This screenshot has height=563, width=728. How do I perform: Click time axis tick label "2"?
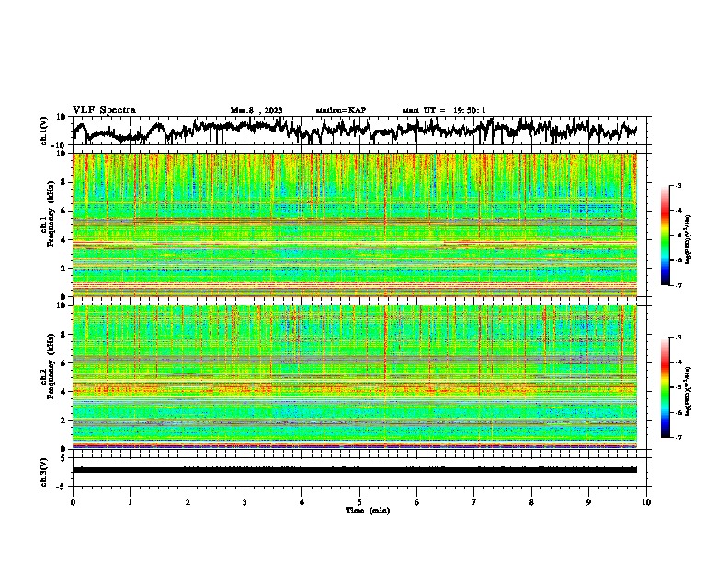(x=188, y=502)
